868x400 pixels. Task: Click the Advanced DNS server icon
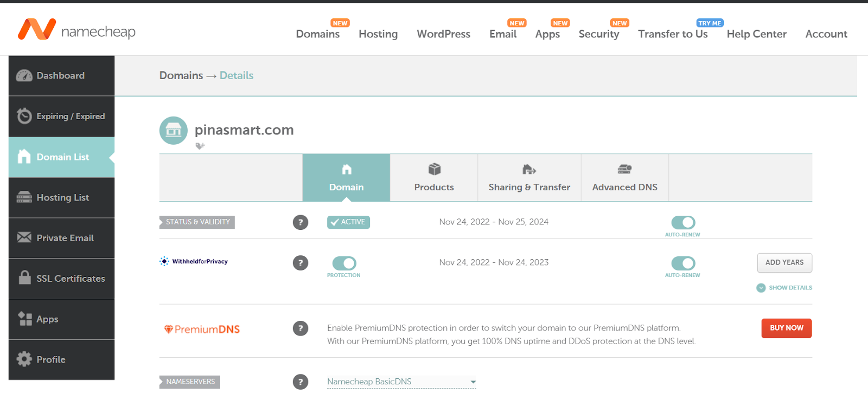click(624, 169)
